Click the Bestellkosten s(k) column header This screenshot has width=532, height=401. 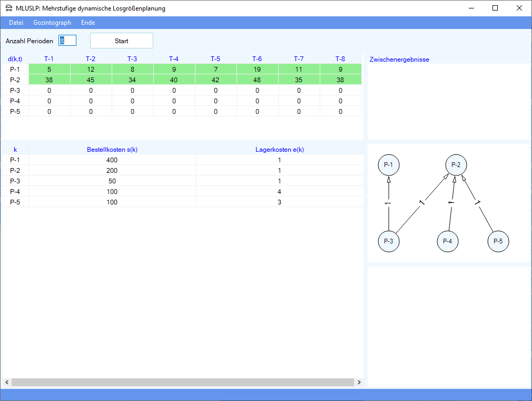pyautogui.click(x=112, y=150)
